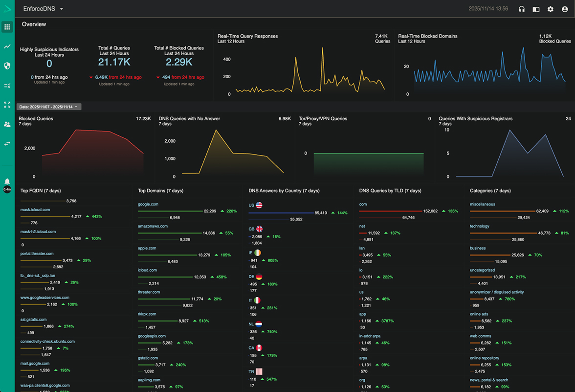
Task: Click the US country bar in DNS Answers
Action: pyautogui.click(x=281, y=213)
